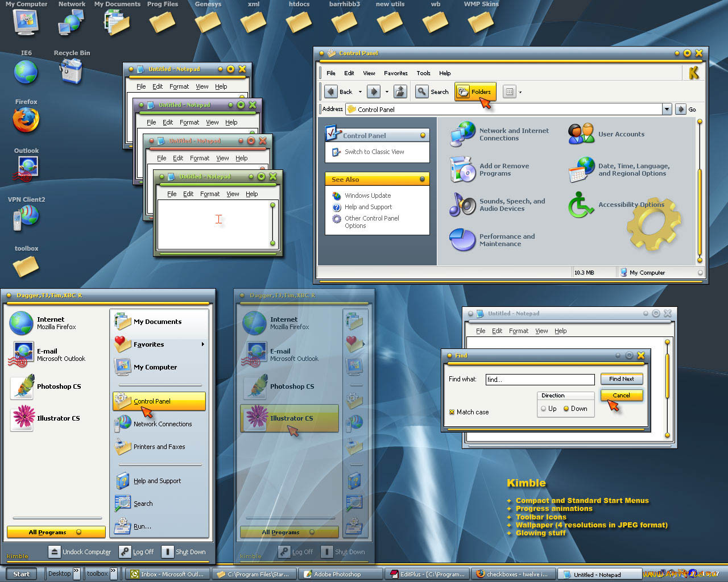Image resolution: width=728 pixels, height=582 pixels.
Task: Open the Tools menu in Control Panel
Action: (423, 73)
